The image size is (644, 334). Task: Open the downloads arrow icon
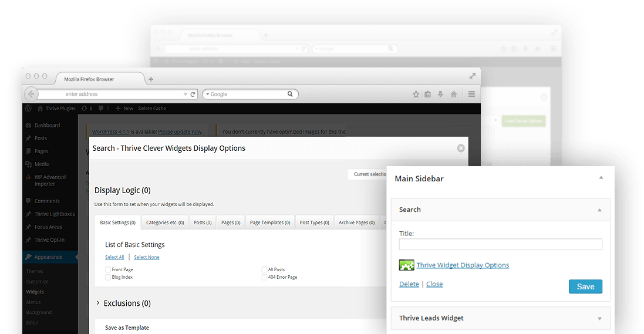point(440,94)
